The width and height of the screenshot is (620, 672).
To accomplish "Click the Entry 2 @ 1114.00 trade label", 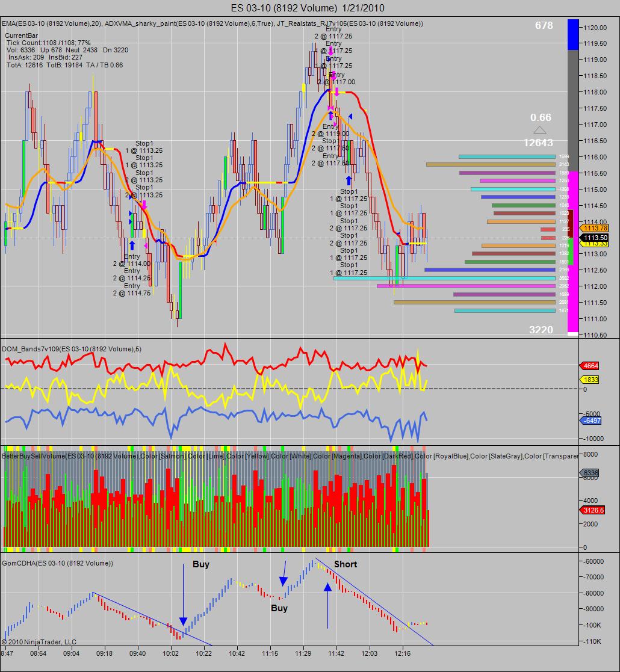I will [132, 260].
